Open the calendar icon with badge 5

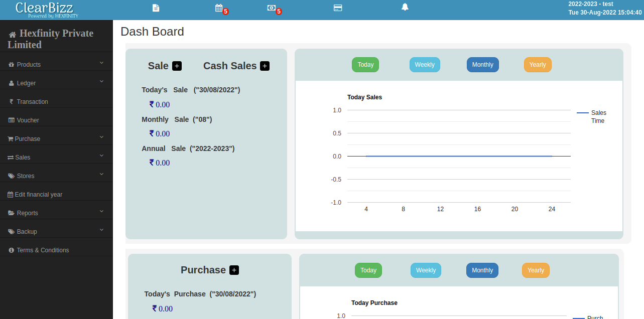click(219, 8)
